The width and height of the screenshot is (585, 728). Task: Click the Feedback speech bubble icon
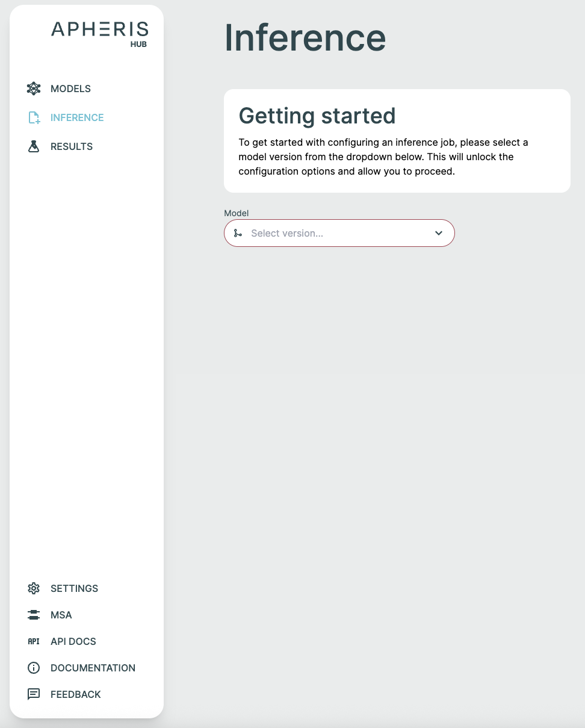(34, 694)
